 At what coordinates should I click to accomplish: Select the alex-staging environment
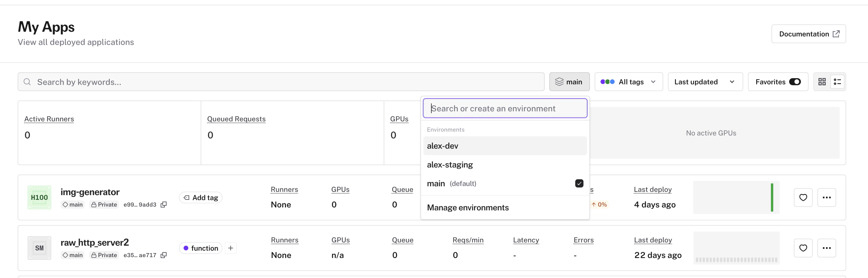tap(450, 165)
